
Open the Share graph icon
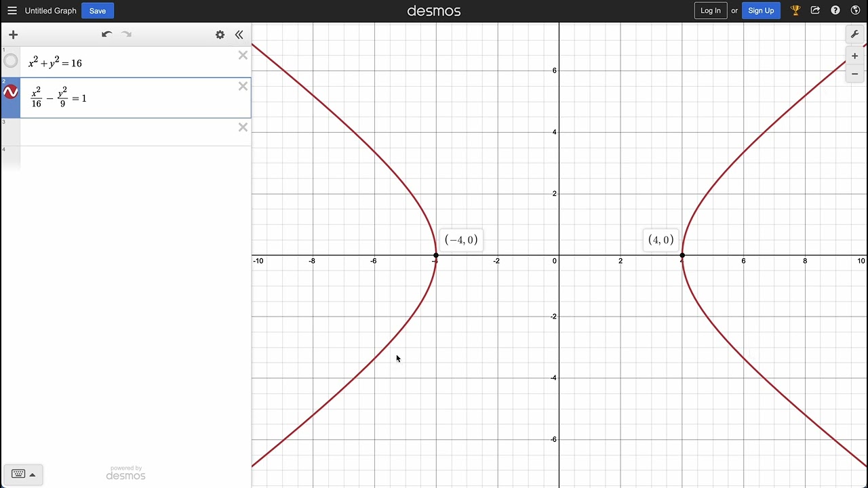815,11
